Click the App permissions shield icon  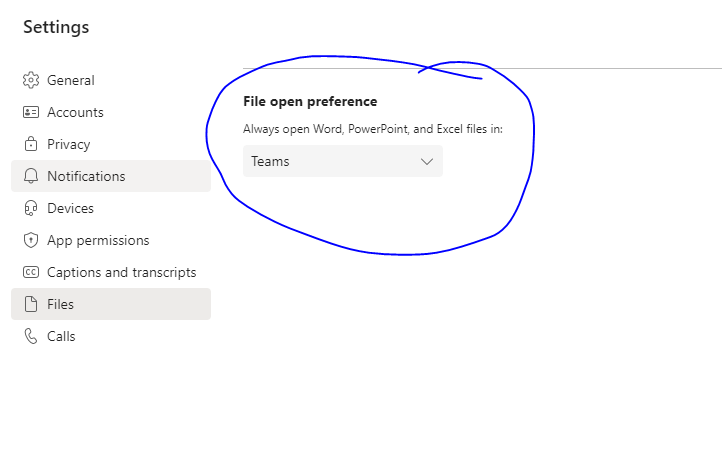coord(31,240)
